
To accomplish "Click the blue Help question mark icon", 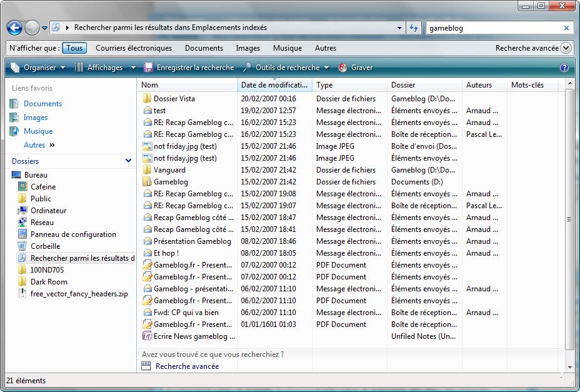I will 564,68.
